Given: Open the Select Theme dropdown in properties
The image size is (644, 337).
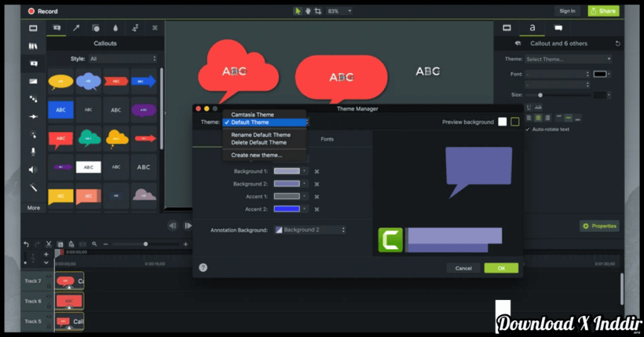Looking at the screenshot, I should click(x=568, y=59).
